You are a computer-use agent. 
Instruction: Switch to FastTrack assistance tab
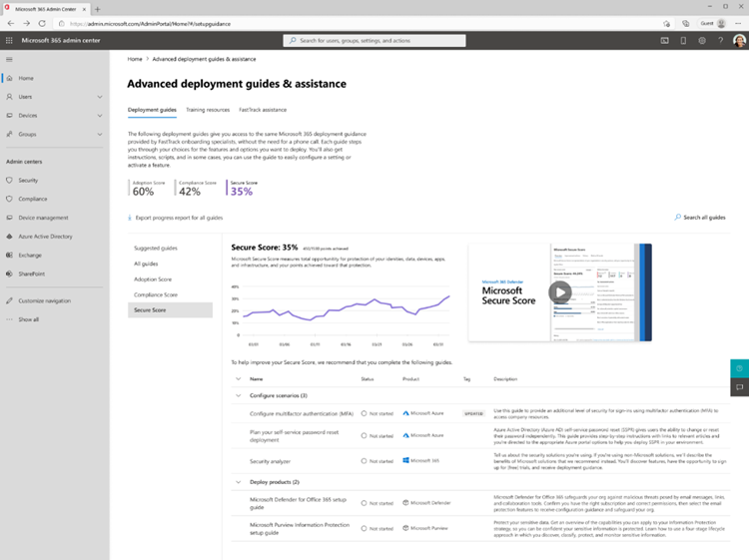click(263, 110)
